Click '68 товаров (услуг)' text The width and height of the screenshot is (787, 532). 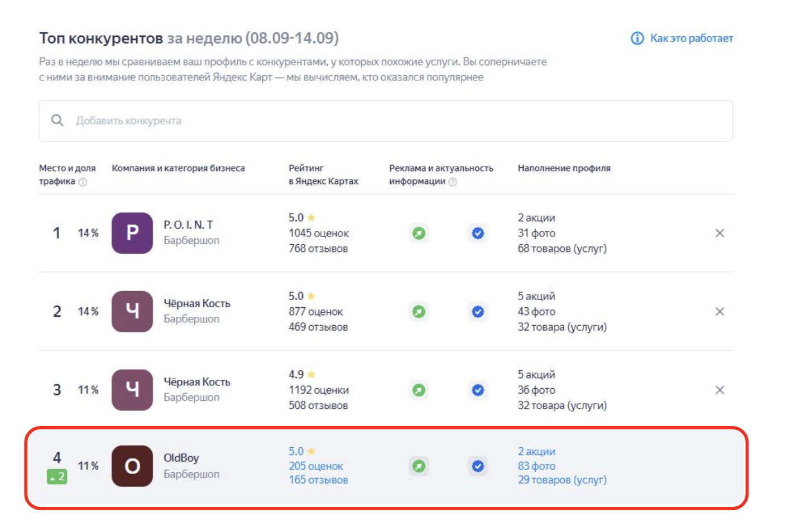click(x=562, y=249)
